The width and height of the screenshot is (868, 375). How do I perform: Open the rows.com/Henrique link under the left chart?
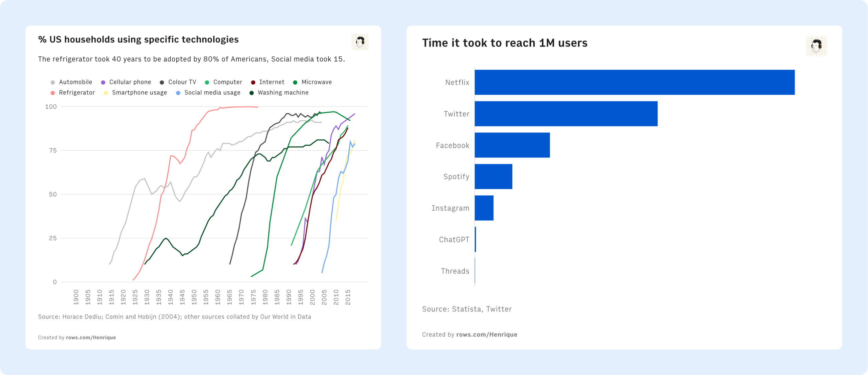[91, 337]
